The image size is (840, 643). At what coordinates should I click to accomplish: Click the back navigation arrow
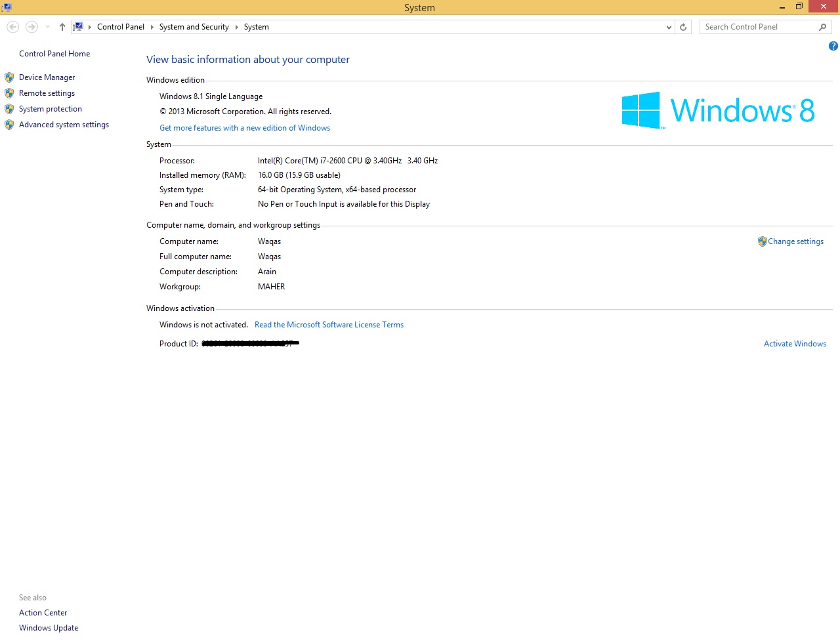pos(12,27)
